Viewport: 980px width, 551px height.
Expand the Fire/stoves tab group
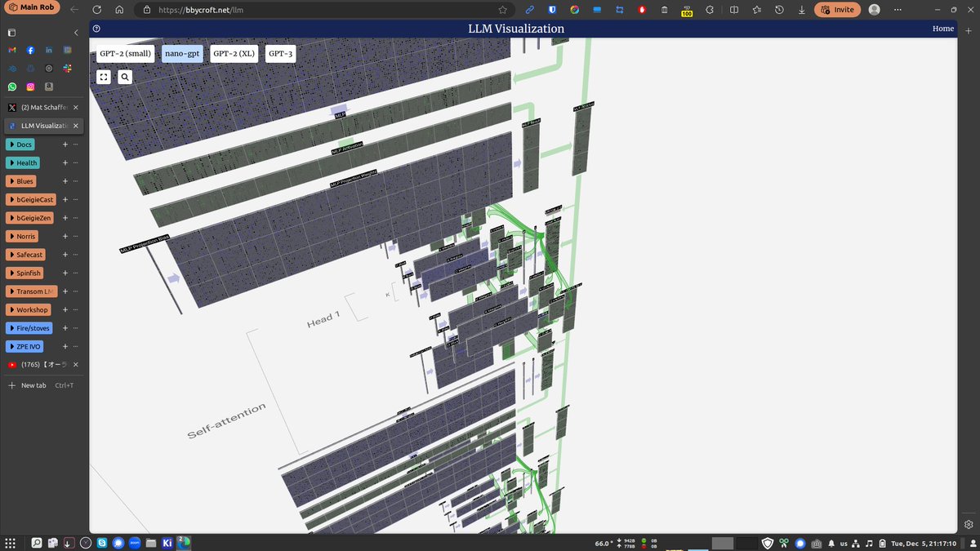[x=30, y=328]
